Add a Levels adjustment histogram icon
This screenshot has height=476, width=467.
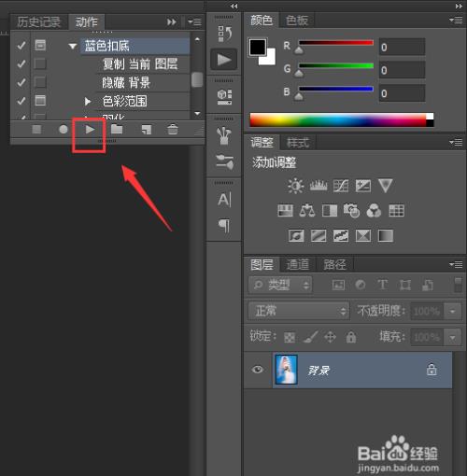point(318,186)
